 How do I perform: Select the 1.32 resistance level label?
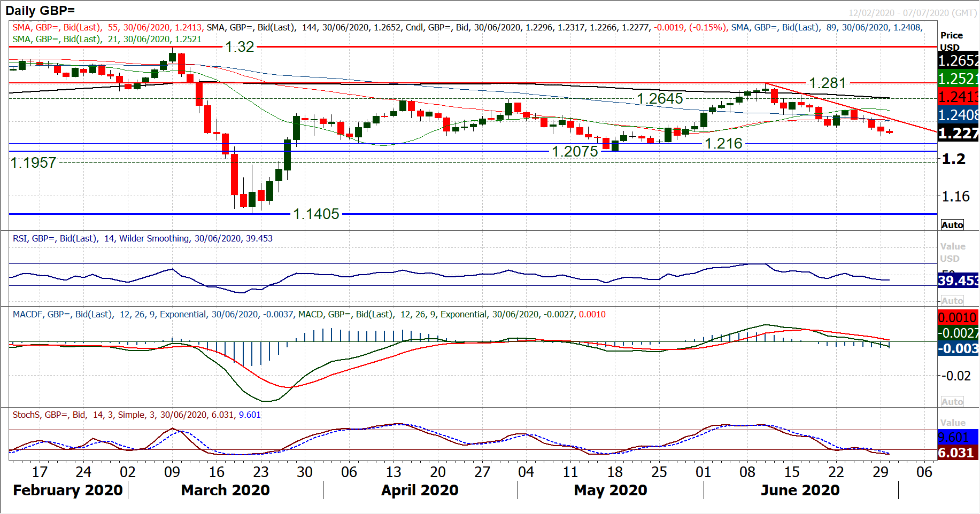pos(240,47)
